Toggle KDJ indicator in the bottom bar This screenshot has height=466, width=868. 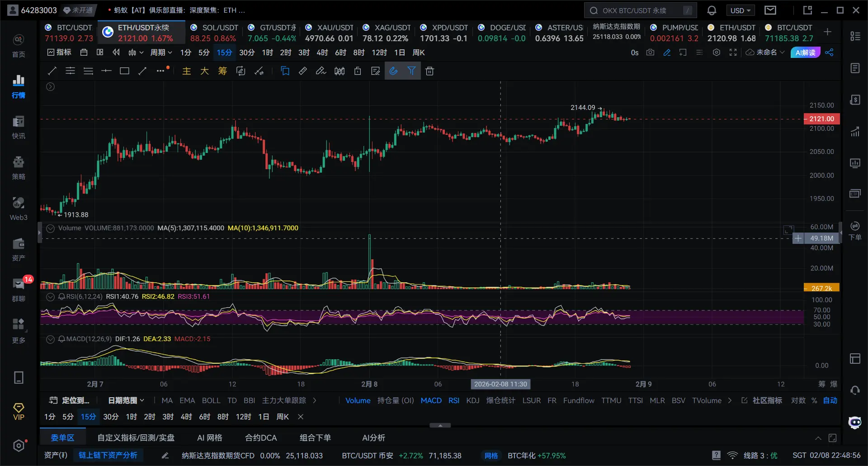pyautogui.click(x=473, y=400)
